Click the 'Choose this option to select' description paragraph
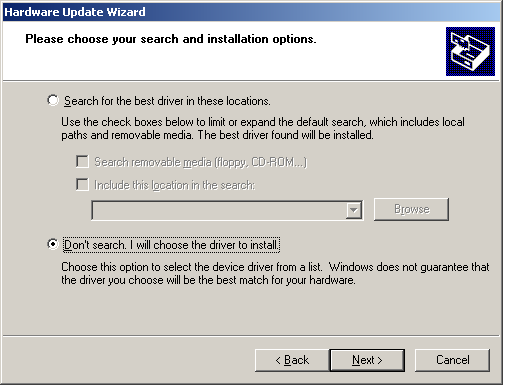512x385 pixels. [x=275, y=273]
